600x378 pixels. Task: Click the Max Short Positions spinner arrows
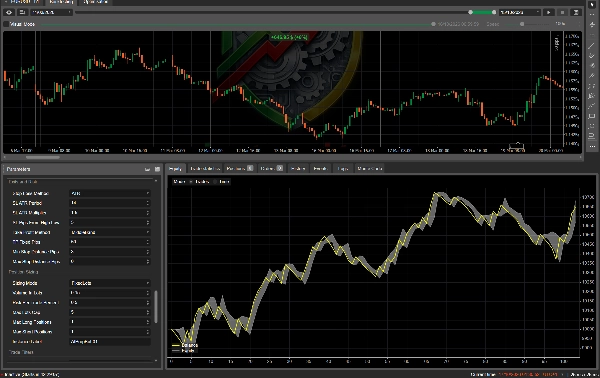148,332
